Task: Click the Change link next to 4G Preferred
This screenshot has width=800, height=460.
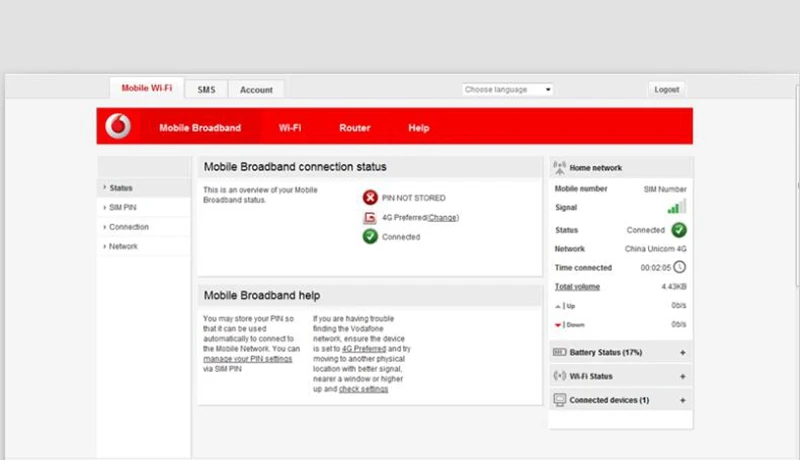Action: click(x=442, y=218)
